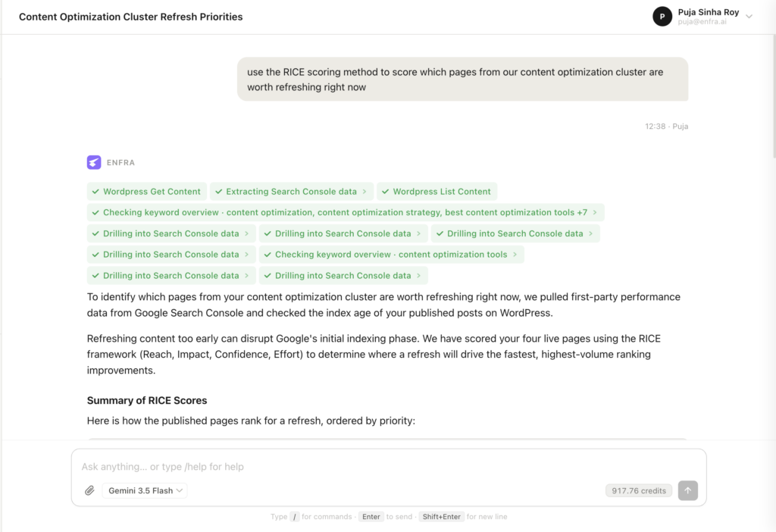Open the Gemini 3.5 Flash model dropdown
This screenshot has width=776, height=532.
click(145, 490)
